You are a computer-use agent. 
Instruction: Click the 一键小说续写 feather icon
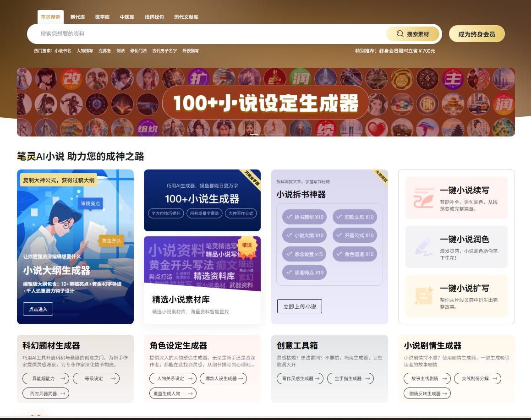click(x=424, y=198)
